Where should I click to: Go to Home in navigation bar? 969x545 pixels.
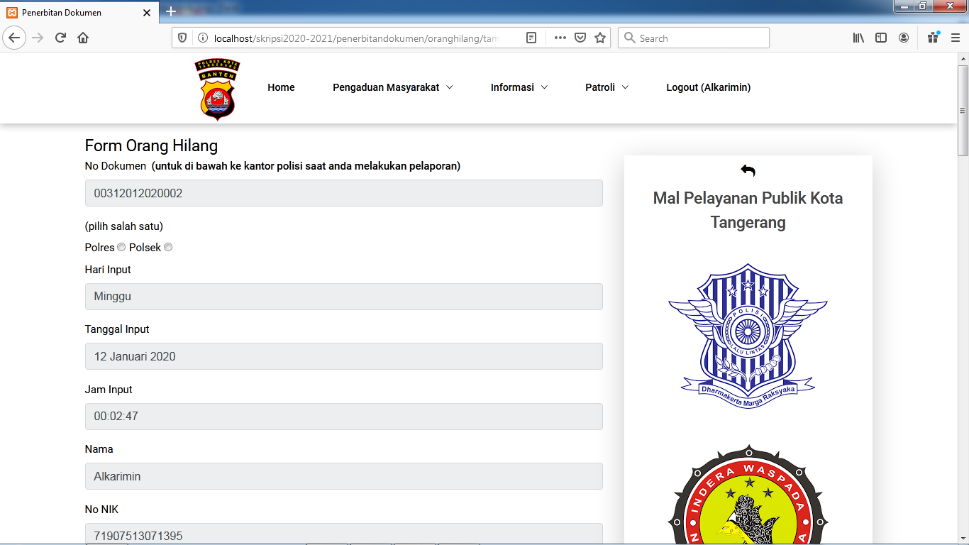[281, 87]
